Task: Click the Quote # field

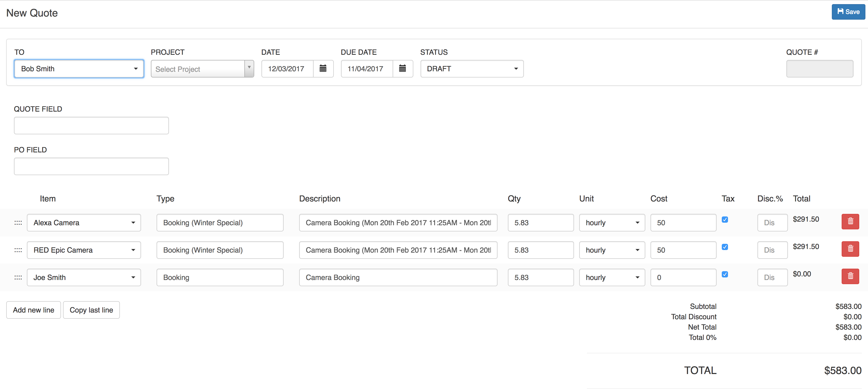Action: [819, 69]
